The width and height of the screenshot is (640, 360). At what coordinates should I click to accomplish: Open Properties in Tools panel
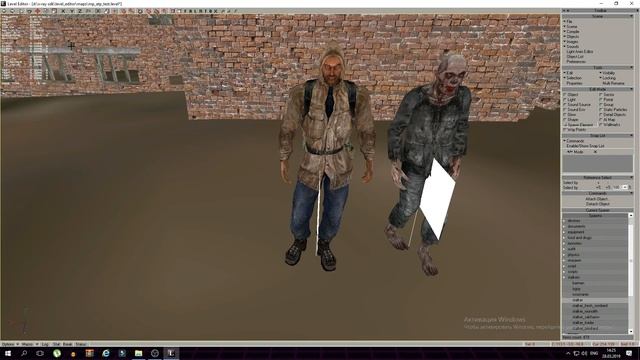(x=574, y=83)
